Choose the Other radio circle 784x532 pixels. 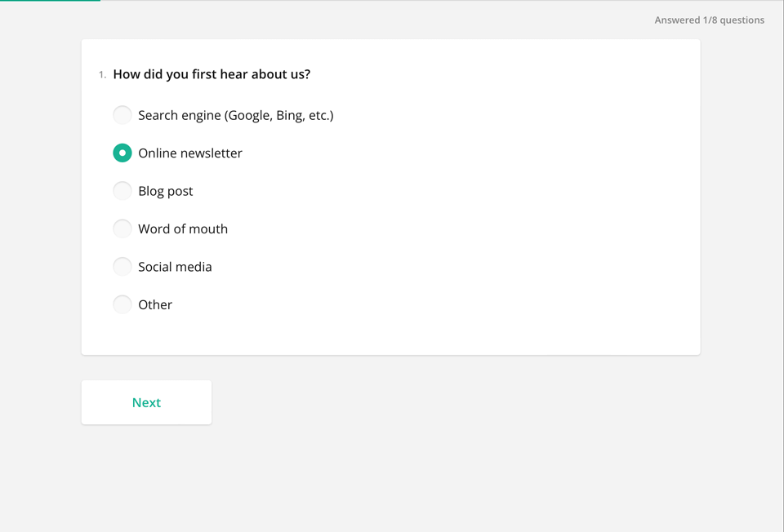(122, 304)
